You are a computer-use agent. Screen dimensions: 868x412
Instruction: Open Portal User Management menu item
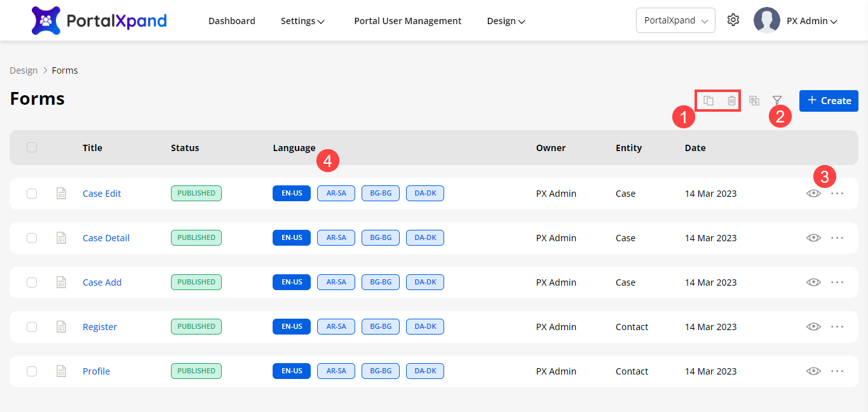407,21
